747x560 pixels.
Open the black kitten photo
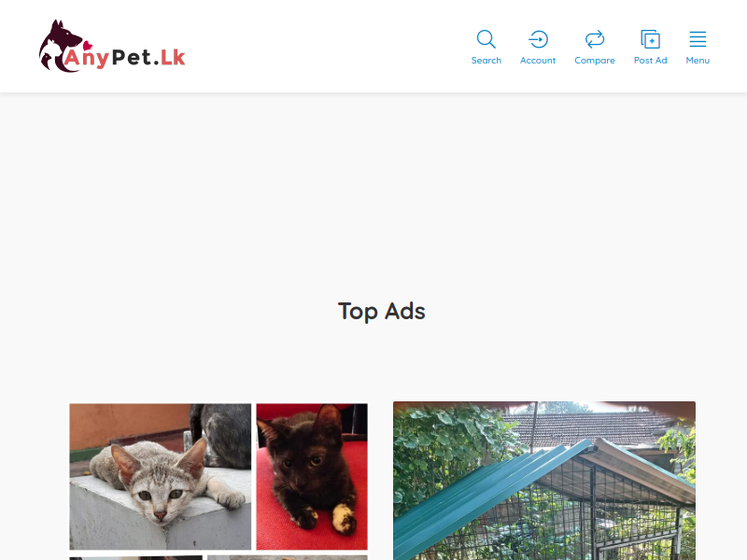pyautogui.click(x=312, y=477)
